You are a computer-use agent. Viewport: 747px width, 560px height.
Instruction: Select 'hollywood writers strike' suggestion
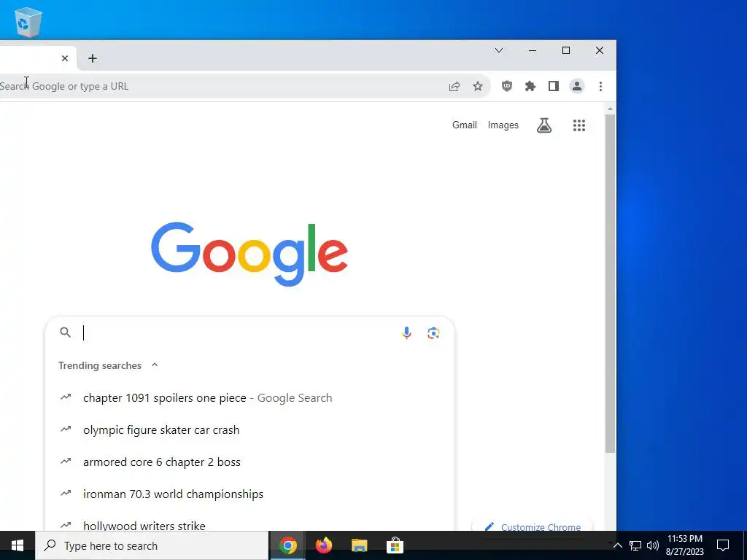pos(249,522)
